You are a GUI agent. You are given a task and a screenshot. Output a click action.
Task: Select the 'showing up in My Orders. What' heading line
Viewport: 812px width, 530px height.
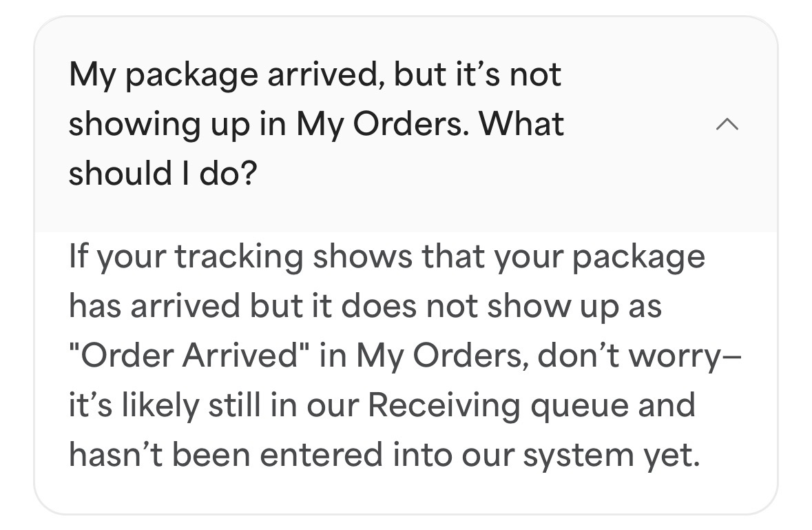(316, 125)
